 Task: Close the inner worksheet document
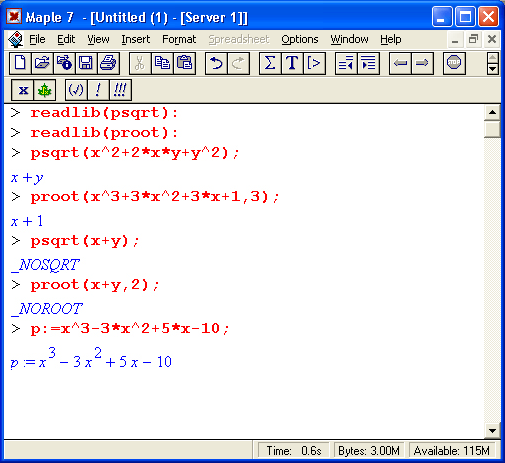(492, 40)
